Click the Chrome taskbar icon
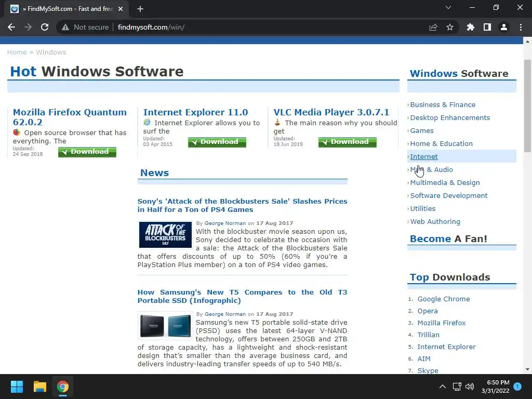The image size is (532, 399). 62,387
